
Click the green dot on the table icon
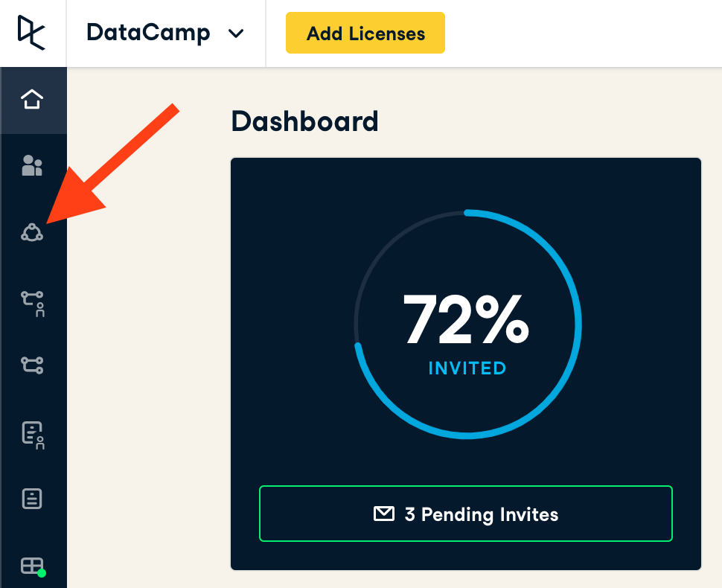click(42, 573)
